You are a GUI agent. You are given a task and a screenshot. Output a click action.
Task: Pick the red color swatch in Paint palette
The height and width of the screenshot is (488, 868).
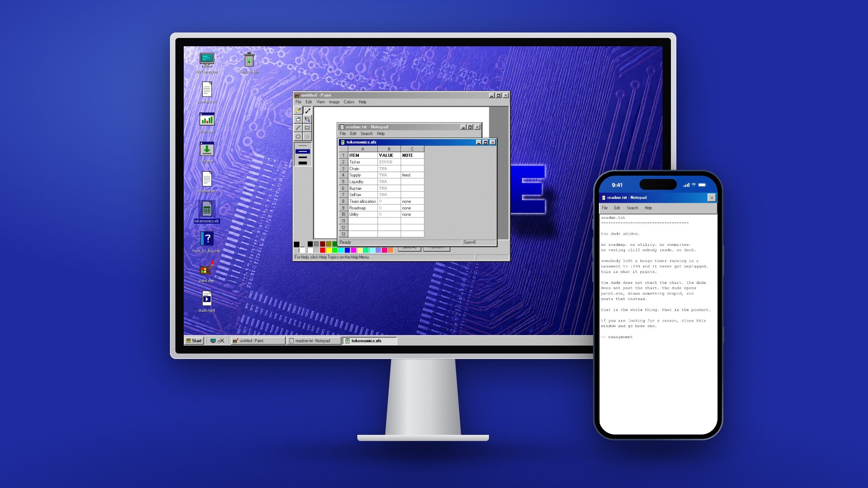[x=323, y=250]
